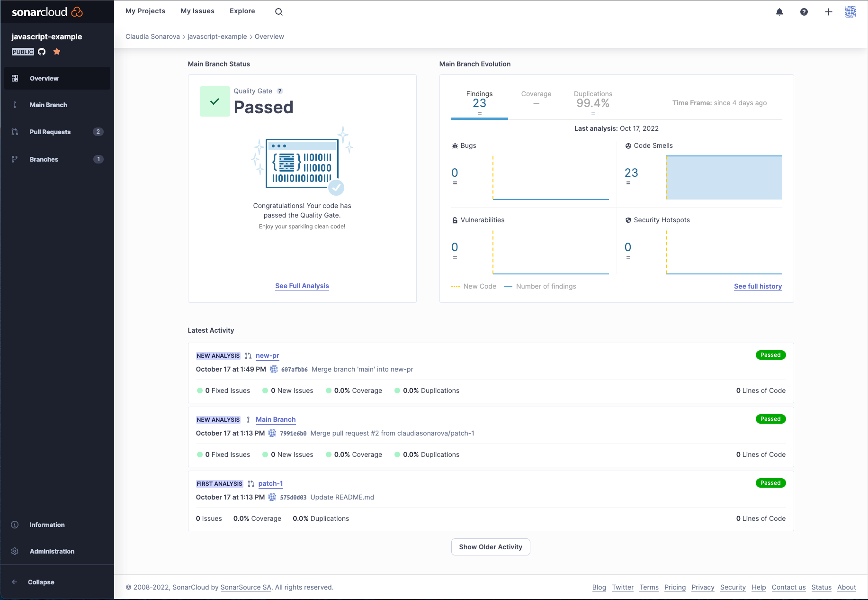Open My Issues in top navigation
The width and height of the screenshot is (868, 600).
pos(197,11)
